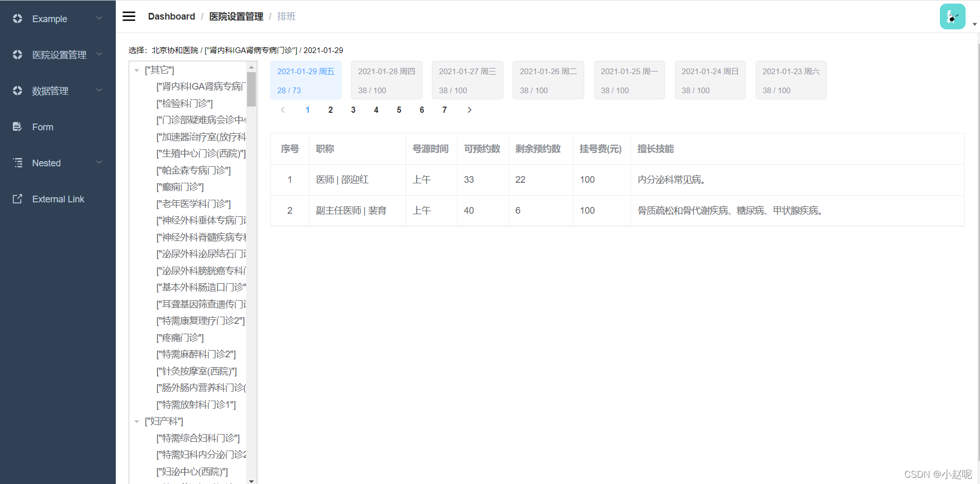980x484 pixels.
Task: Open the user avatar menu
Action: coord(952,16)
